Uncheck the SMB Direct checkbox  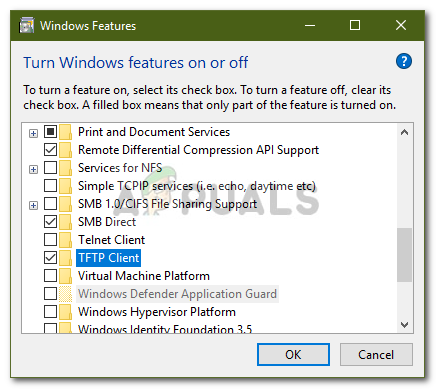coord(50,222)
